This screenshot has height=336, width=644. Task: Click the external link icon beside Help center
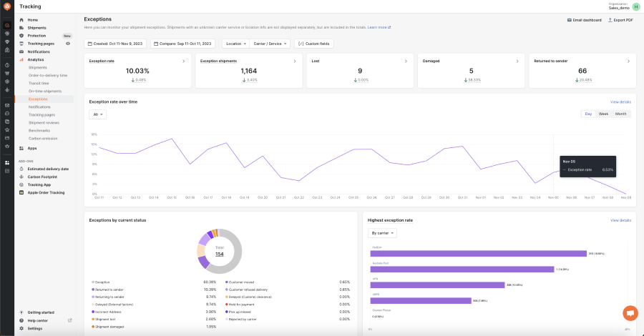(x=70, y=320)
